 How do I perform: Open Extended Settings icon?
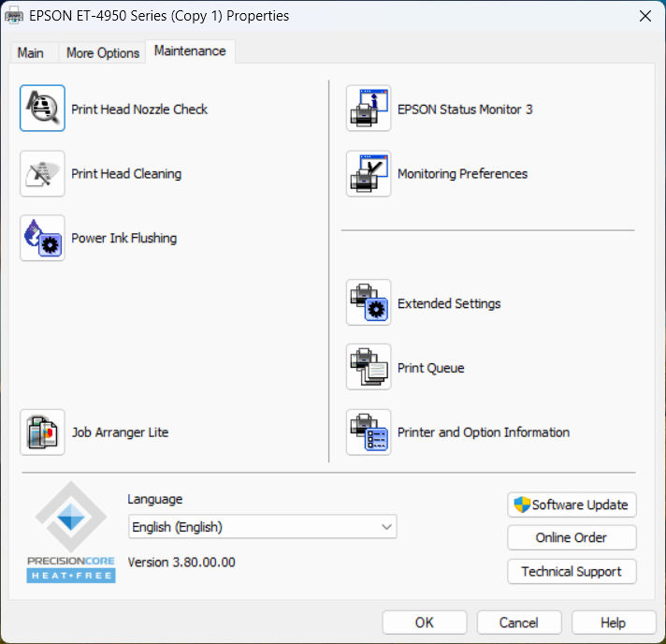pyautogui.click(x=369, y=302)
